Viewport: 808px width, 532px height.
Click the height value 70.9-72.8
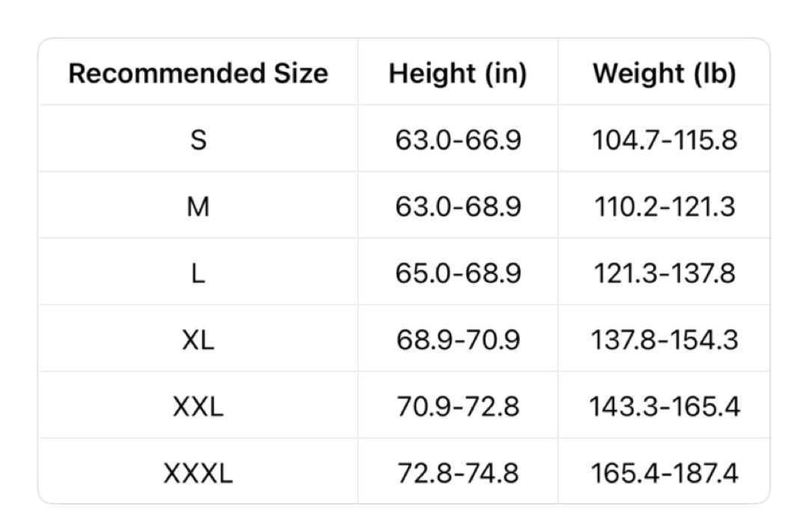pyautogui.click(x=458, y=406)
